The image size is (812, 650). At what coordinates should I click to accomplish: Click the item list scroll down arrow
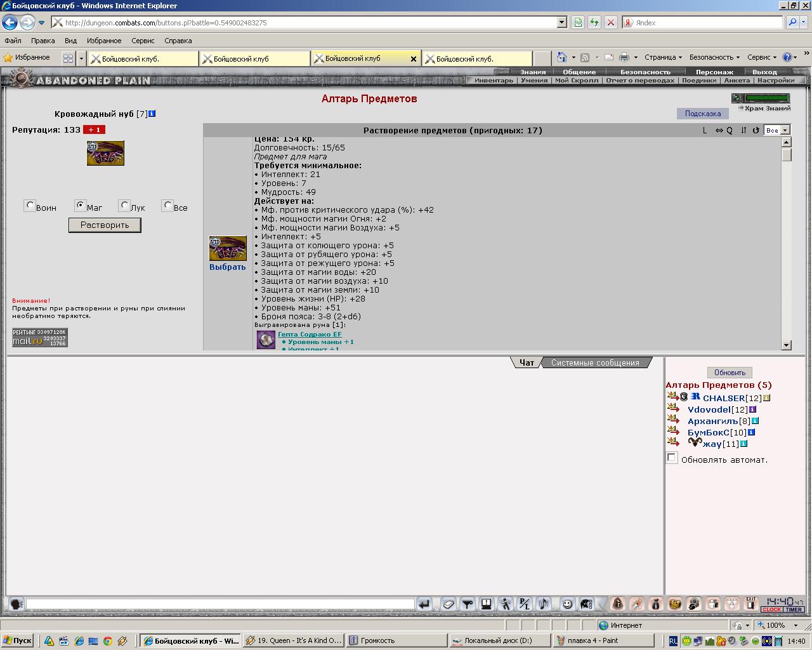[x=787, y=345]
